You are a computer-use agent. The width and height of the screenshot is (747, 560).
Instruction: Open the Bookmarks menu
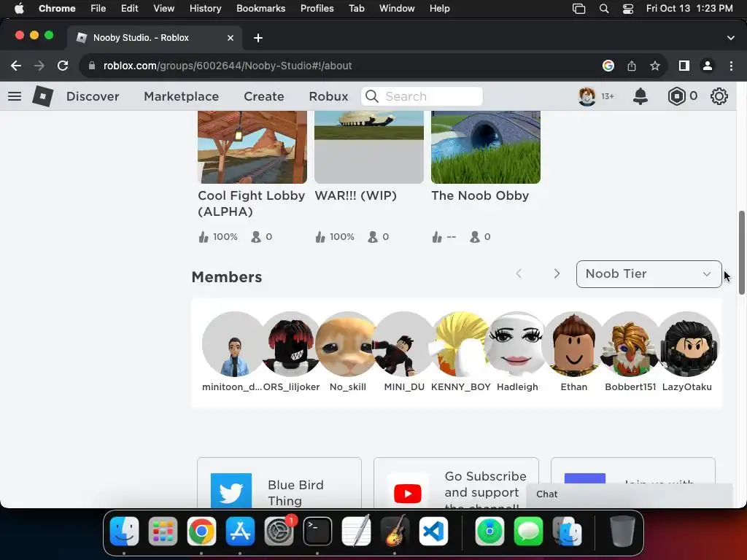[260, 9]
